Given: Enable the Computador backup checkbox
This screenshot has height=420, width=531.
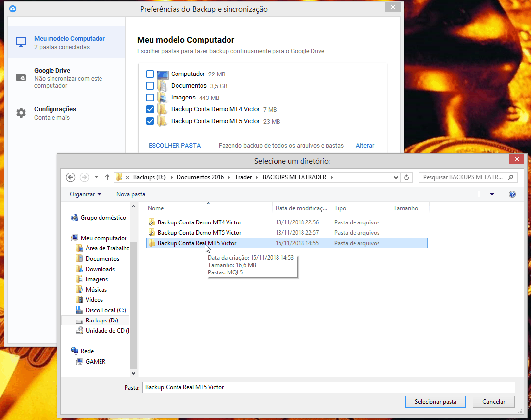Looking at the screenshot, I should pyautogui.click(x=150, y=74).
